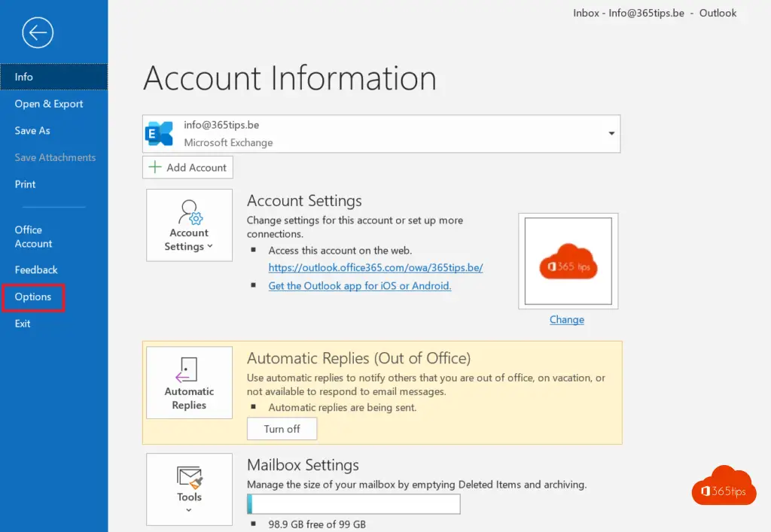Viewport: 771px width, 532px height.
Task: Follow the Get the Outlook app link
Action: pyautogui.click(x=359, y=286)
